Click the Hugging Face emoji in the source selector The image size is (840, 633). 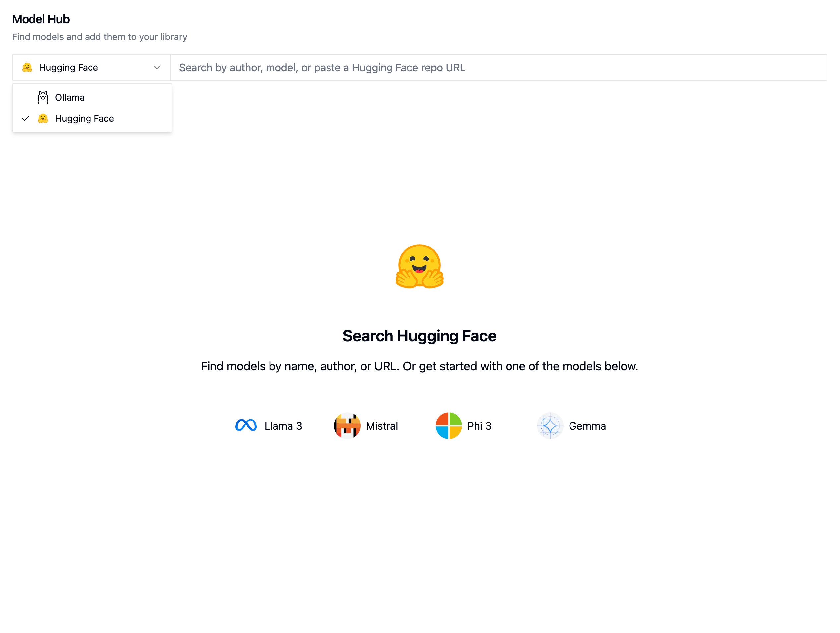coord(27,67)
